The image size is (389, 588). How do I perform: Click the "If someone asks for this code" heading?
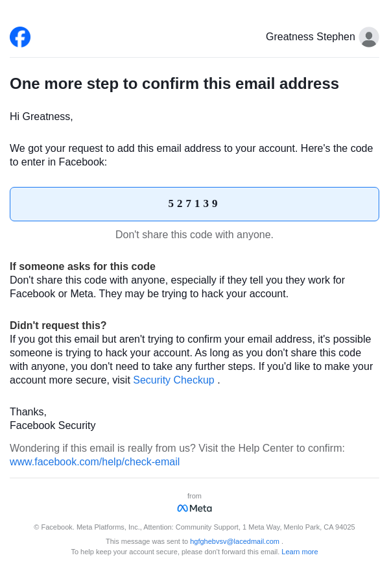[82, 267]
